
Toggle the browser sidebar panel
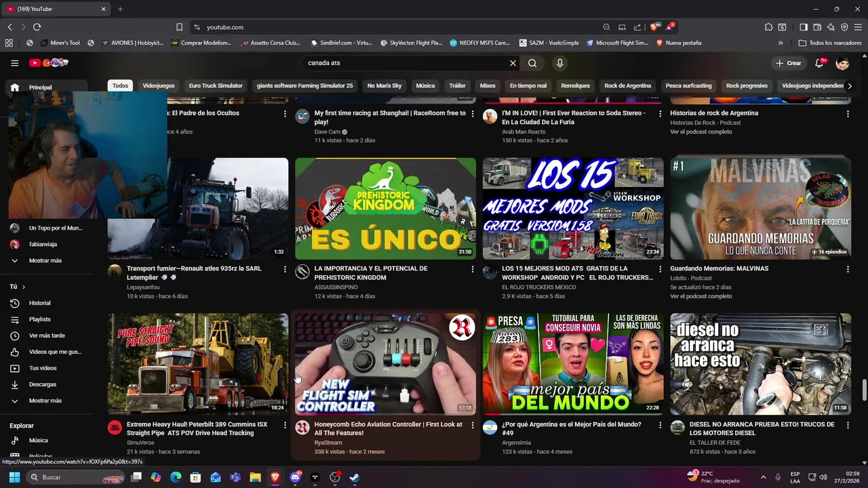(x=804, y=27)
